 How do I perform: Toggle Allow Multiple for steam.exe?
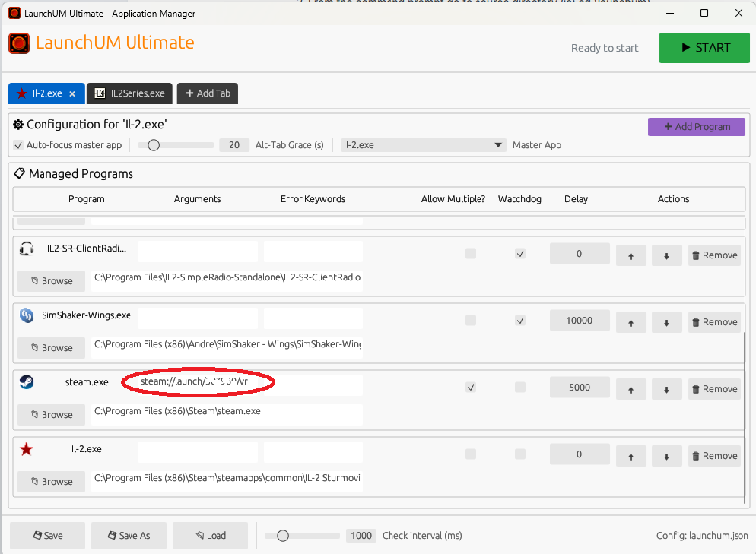(x=471, y=388)
